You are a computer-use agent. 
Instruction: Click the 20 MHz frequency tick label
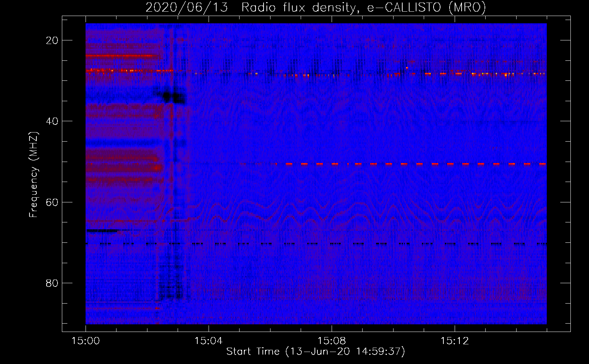52,40
